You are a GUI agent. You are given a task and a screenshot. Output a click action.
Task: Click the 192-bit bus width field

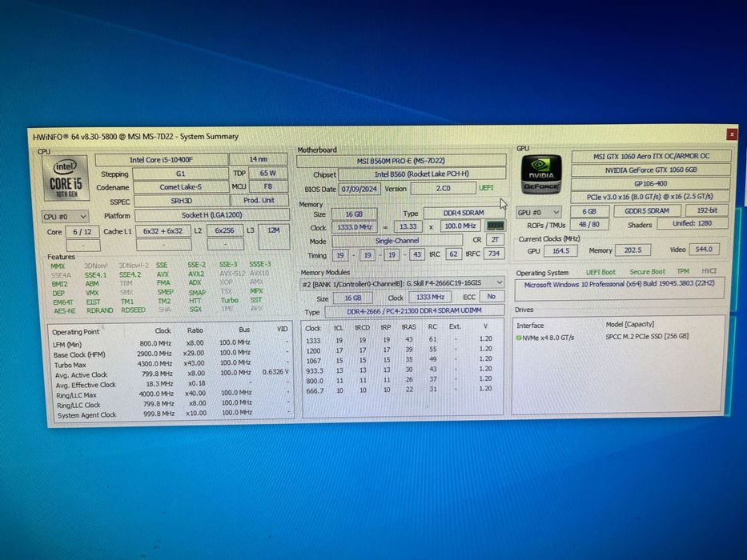[x=707, y=210]
